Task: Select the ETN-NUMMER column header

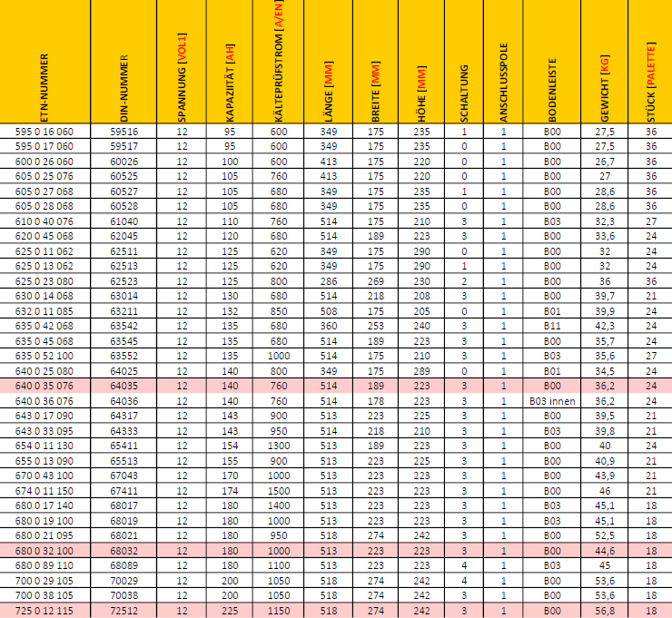Action: click(x=45, y=62)
